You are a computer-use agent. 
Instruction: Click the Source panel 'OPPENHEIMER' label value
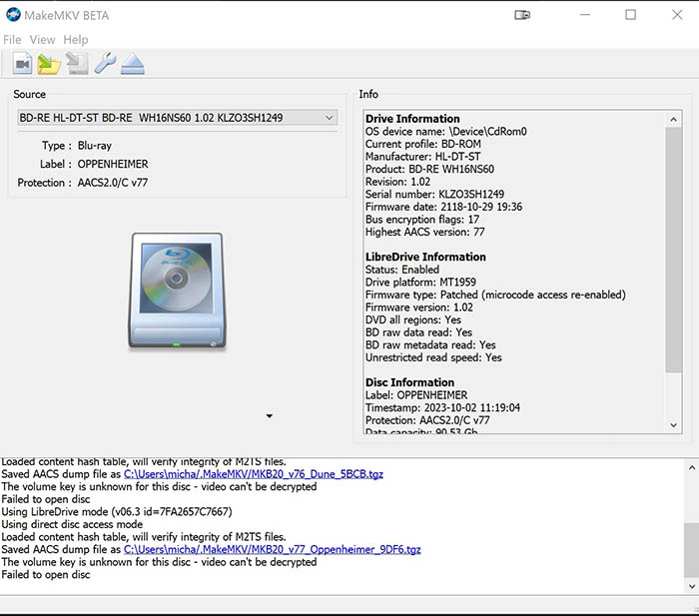[113, 164]
